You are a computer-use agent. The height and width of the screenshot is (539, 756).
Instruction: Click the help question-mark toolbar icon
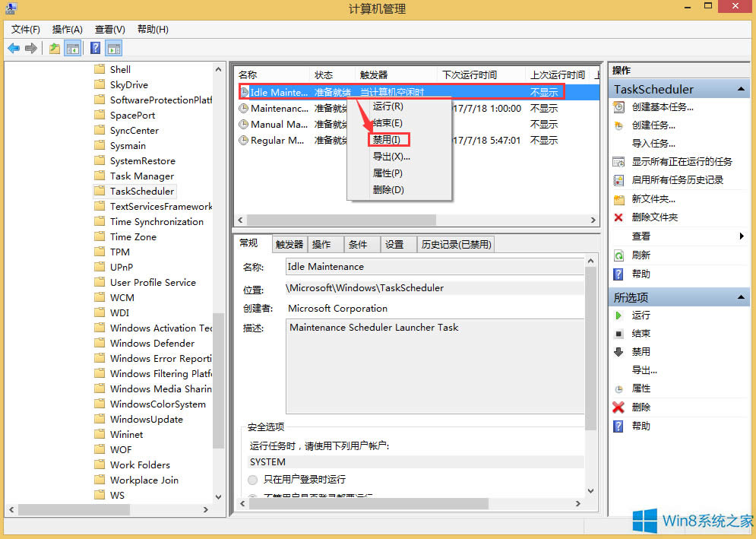click(x=94, y=48)
